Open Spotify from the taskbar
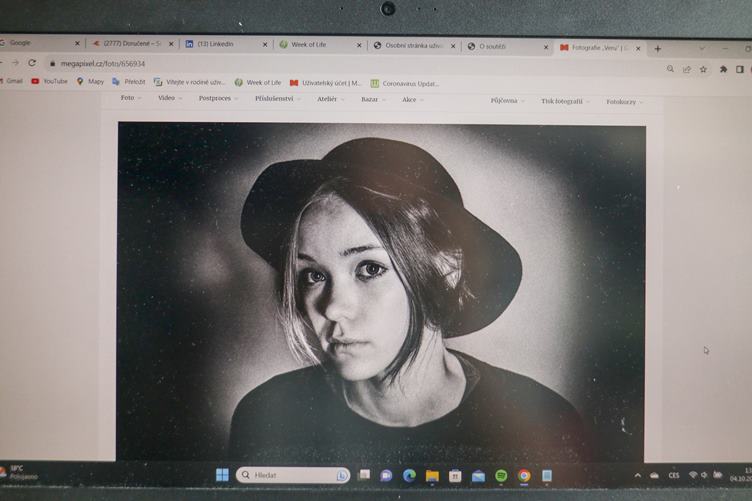Viewport: 752px width, 501px height. [501, 476]
